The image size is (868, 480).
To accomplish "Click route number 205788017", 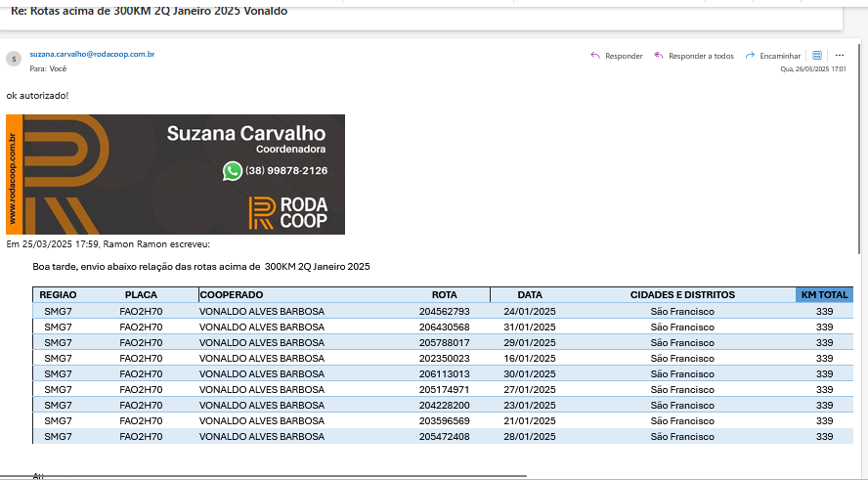I will tap(445, 343).
